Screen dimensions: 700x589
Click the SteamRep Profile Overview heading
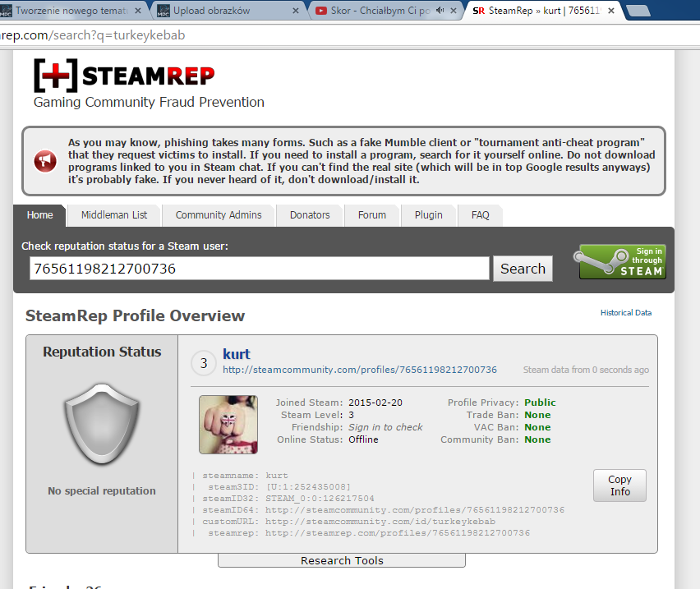click(136, 316)
